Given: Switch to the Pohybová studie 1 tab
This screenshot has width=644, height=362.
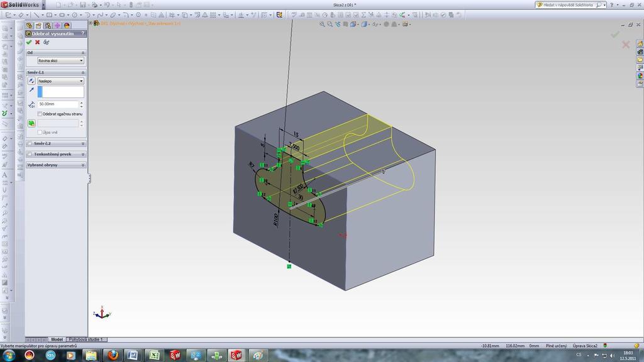Looking at the screenshot, I should coord(86,339).
